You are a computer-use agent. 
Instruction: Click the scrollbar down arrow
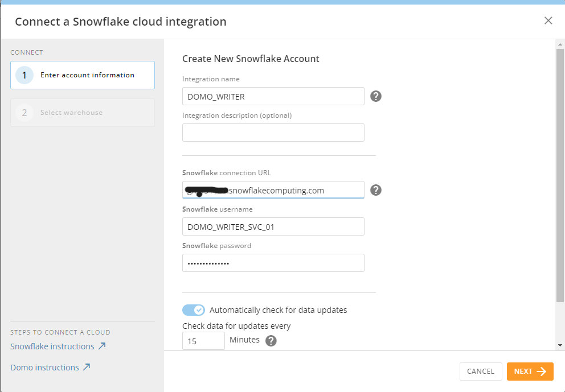(560, 345)
